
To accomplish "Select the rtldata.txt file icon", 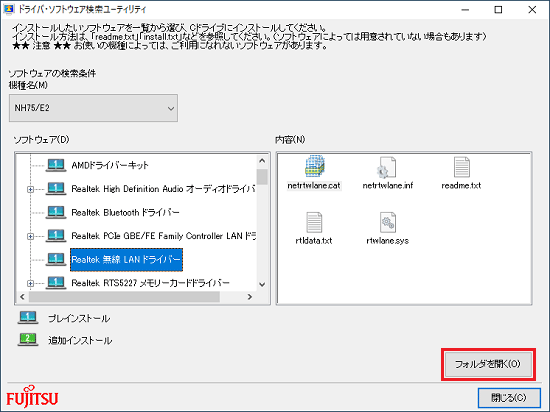I will pos(314,222).
